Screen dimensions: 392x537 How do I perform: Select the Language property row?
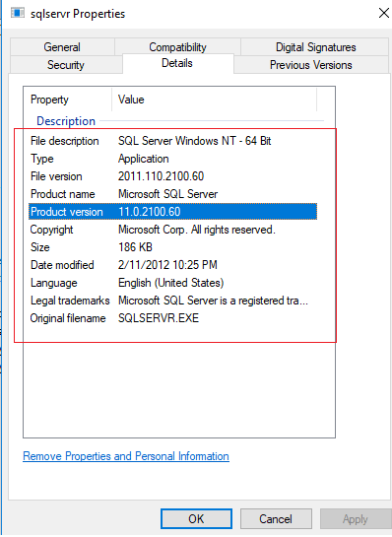coord(173,283)
